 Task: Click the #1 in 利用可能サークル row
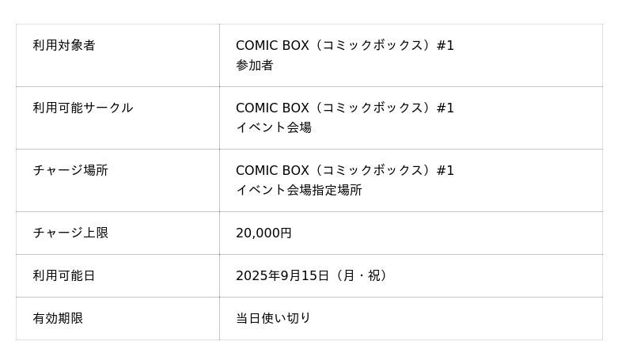click(445, 108)
